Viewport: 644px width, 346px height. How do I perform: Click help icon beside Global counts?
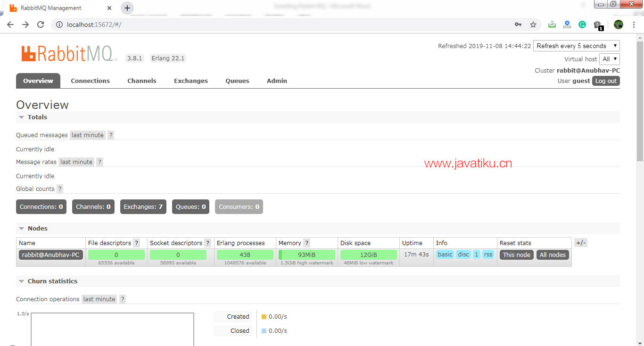60,189
